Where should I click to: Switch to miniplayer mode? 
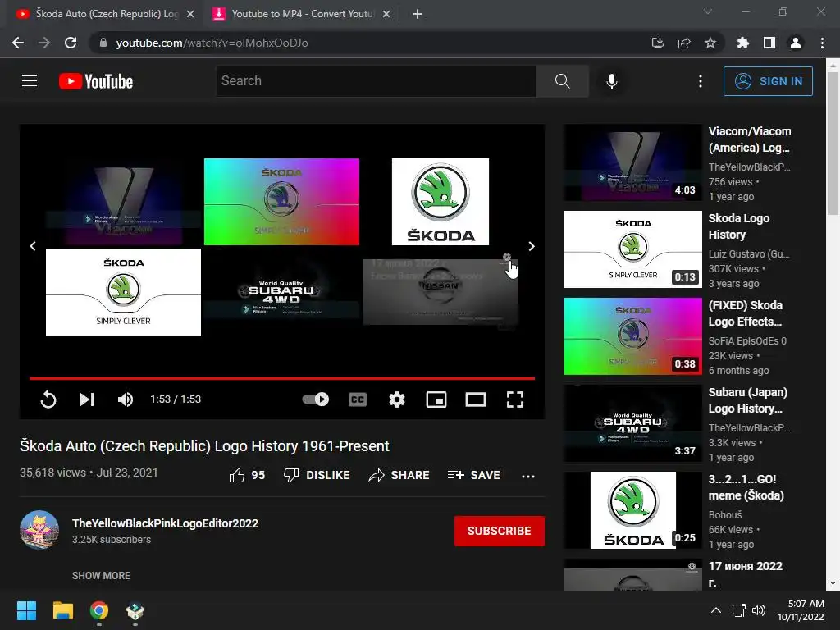tap(436, 399)
